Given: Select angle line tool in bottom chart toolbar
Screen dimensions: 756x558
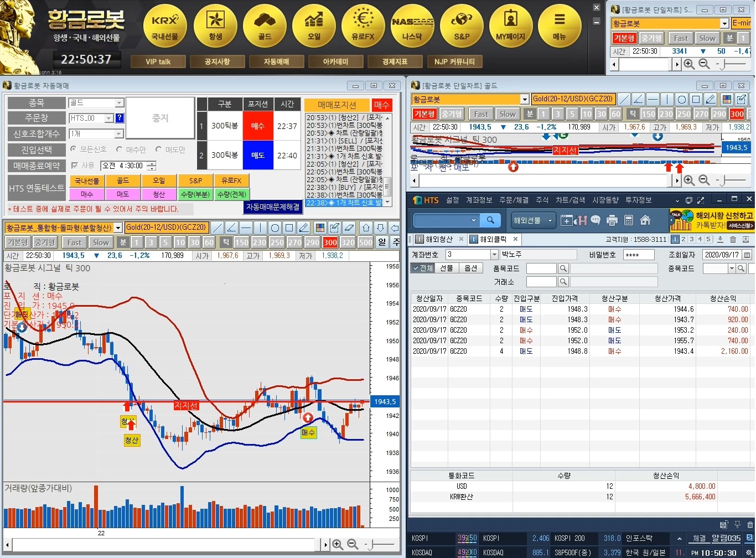Looking at the screenshot, I should [232, 228].
